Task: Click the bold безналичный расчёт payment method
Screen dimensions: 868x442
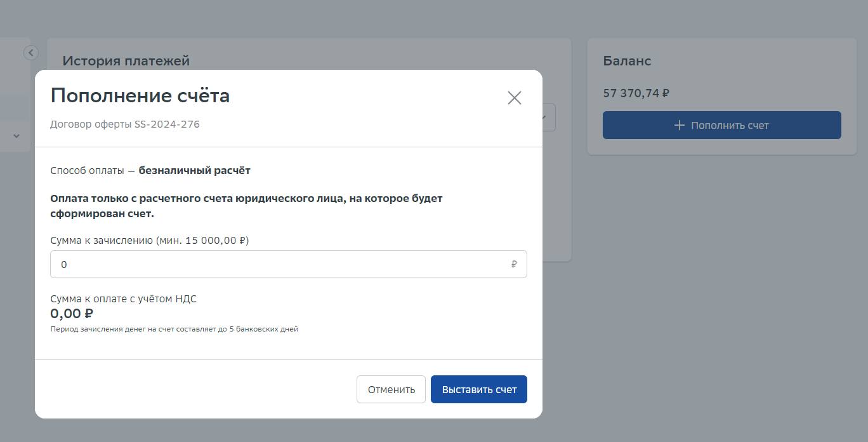Action: point(195,170)
